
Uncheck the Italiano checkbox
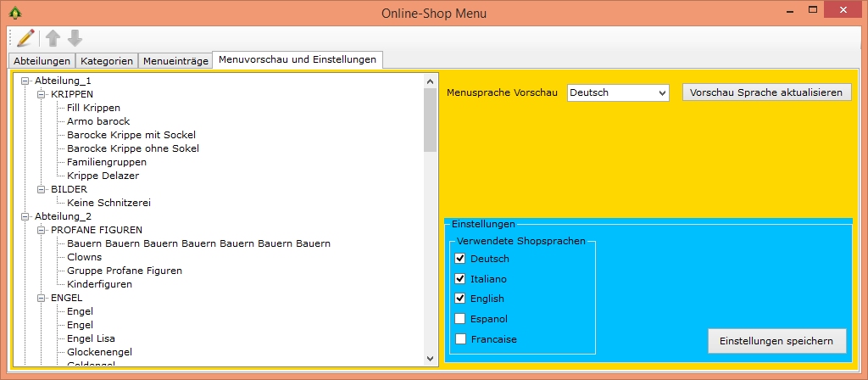pyautogui.click(x=460, y=279)
